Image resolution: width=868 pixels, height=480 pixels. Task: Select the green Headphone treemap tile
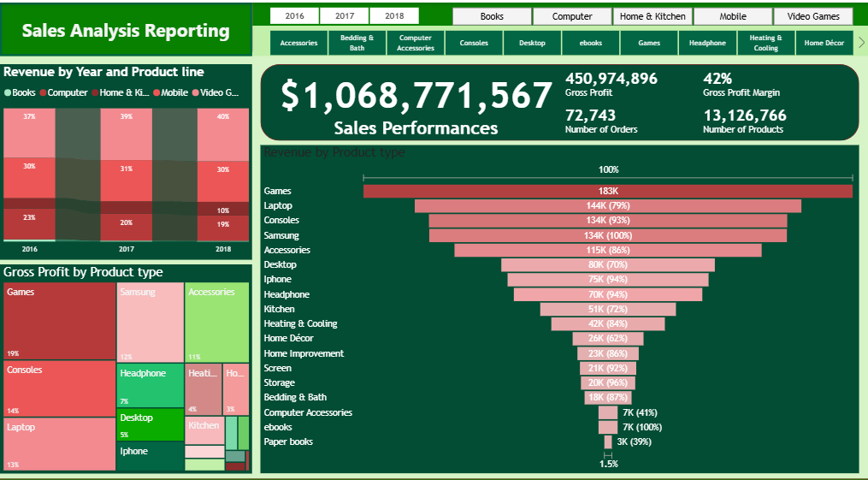point(150,385)
